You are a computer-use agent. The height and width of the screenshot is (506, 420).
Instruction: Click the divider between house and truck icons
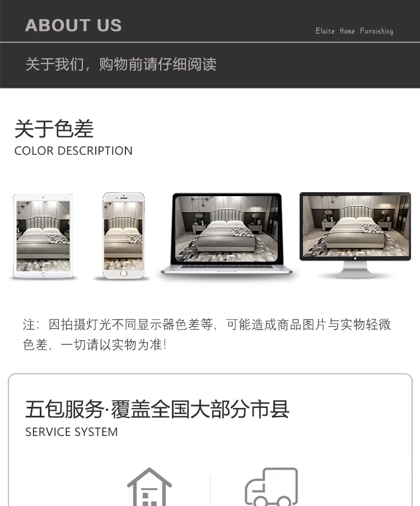211,490
